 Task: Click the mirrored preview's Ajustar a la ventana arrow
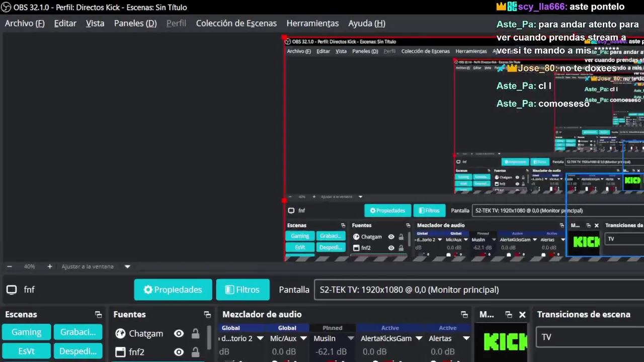coord(360,197)
